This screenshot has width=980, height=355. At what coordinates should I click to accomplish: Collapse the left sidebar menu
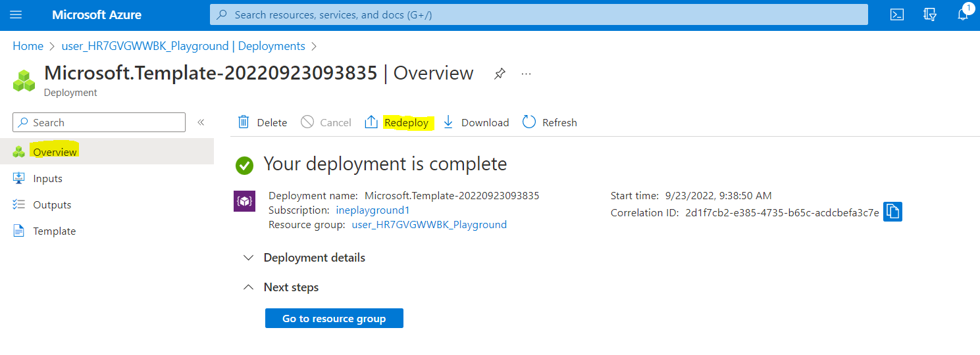tap(201, 122)
